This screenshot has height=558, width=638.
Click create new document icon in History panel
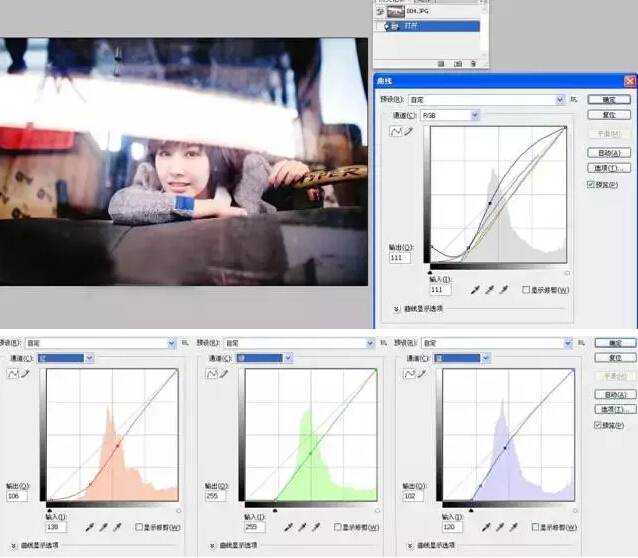[441, 64]
